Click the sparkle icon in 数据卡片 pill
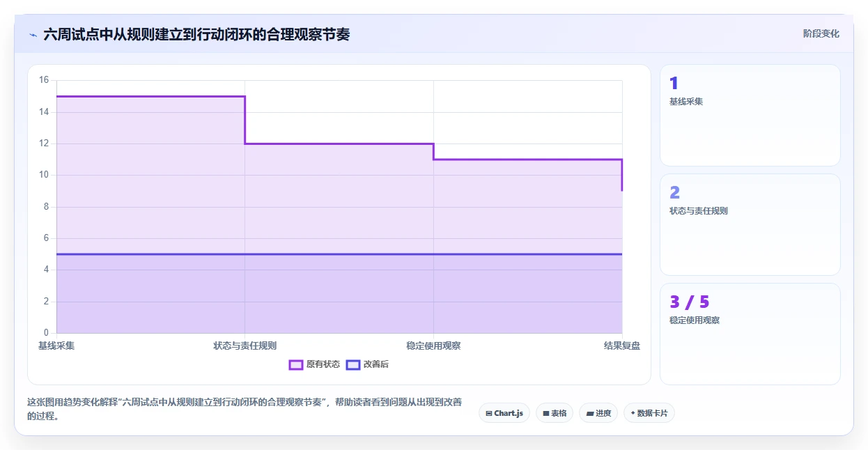Screen dimensions: 868x450 pos(633,413)
